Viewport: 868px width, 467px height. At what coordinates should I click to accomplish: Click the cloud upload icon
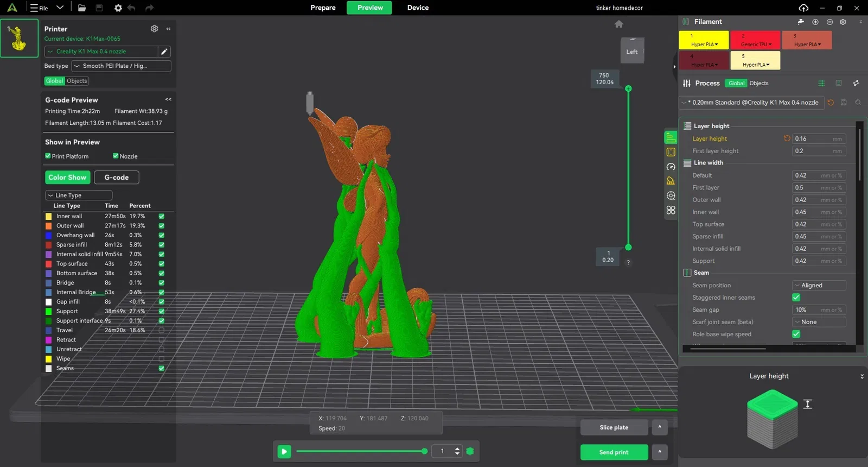[803, 8]
